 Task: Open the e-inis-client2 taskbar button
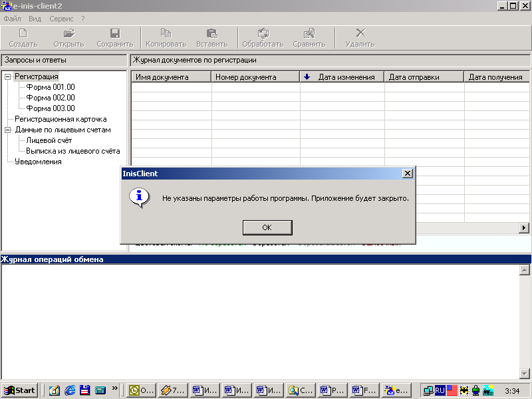[x=396, y=390]
